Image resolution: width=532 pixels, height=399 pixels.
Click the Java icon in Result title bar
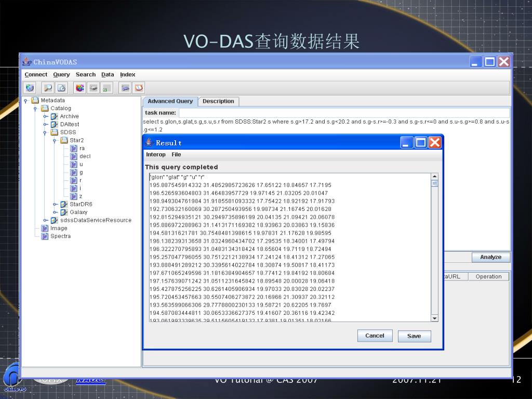click(149, 142)
